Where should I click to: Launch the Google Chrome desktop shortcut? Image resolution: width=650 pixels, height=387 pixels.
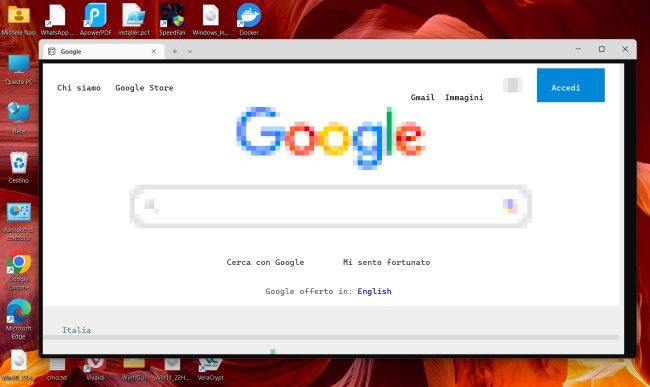(x=19, y=271)
